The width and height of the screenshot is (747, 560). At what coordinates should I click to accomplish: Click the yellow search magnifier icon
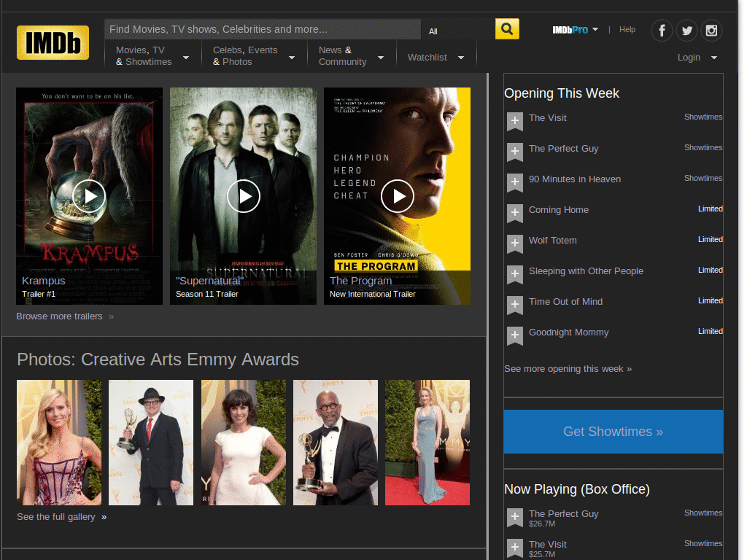click(x=507, y=28)
